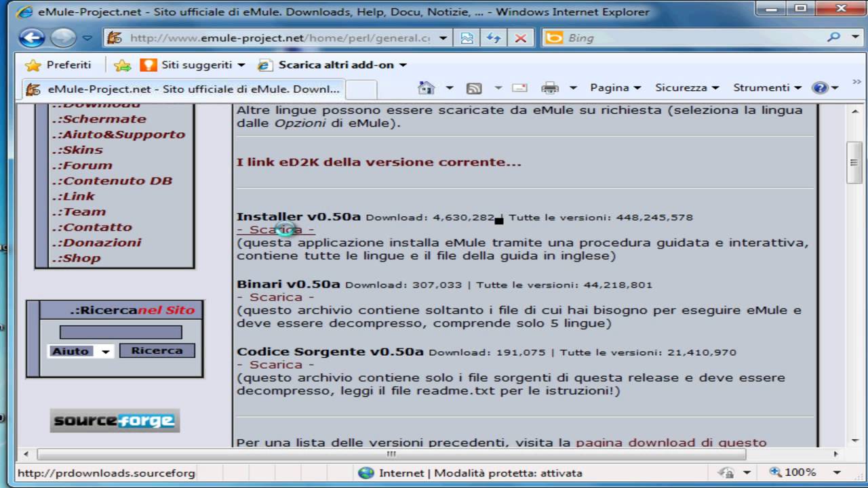Refresh the page with the Refresh icon
The height and width of the screenshot is (488, 868).
pos(494,38)
